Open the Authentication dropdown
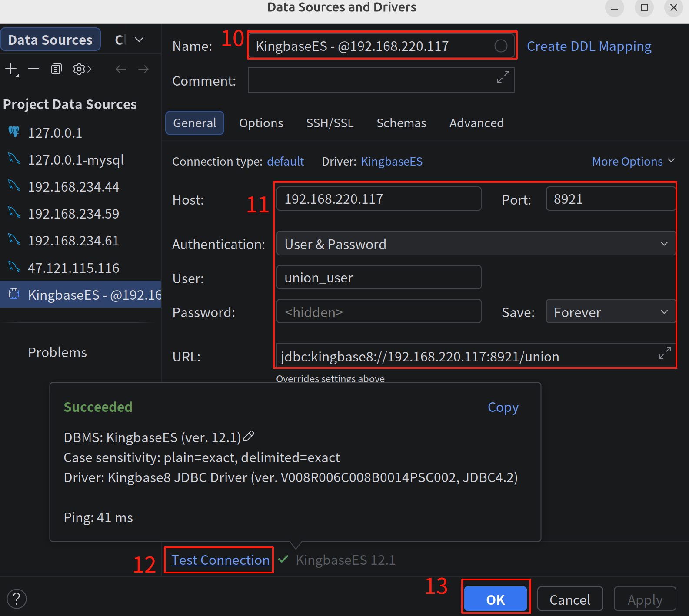Screen dimensions: 689x616 (476, 244)
